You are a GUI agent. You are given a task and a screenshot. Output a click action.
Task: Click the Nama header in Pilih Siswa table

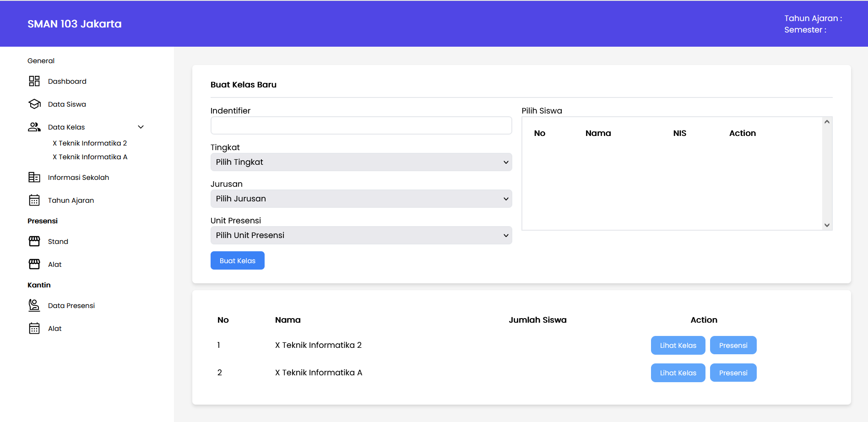point(598,133)
